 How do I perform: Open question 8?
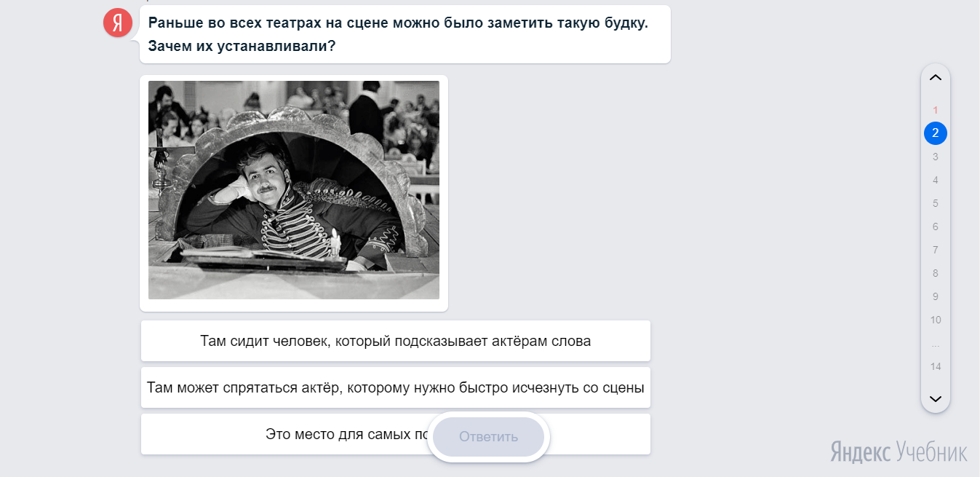[x=935, y=273]
